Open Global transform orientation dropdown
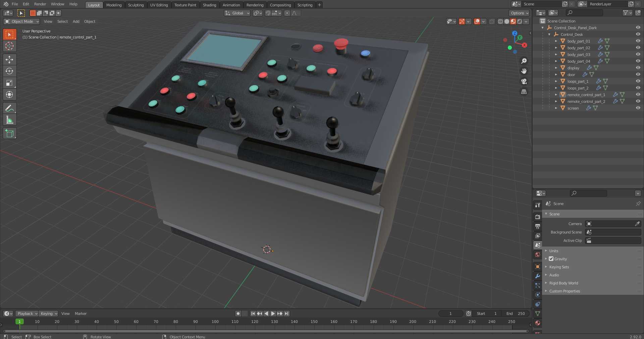Viewport: 644px width, 339px height. coord(237,13)
